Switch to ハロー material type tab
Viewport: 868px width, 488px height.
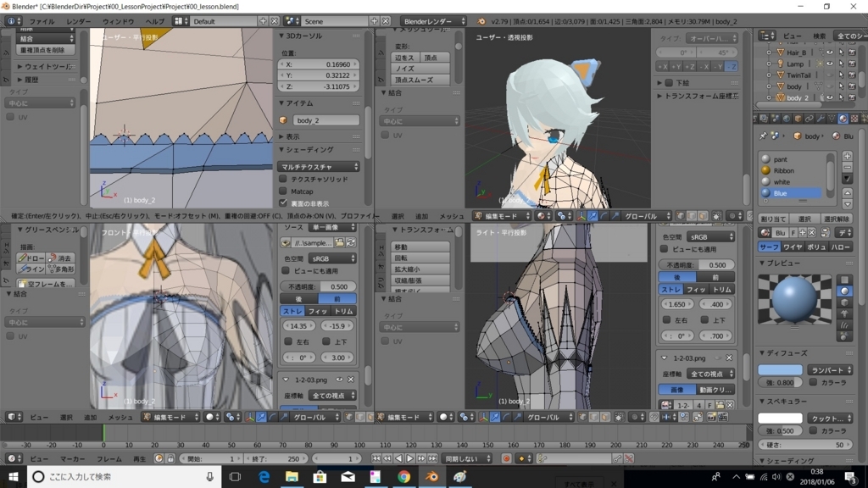[x=840, y=247]
